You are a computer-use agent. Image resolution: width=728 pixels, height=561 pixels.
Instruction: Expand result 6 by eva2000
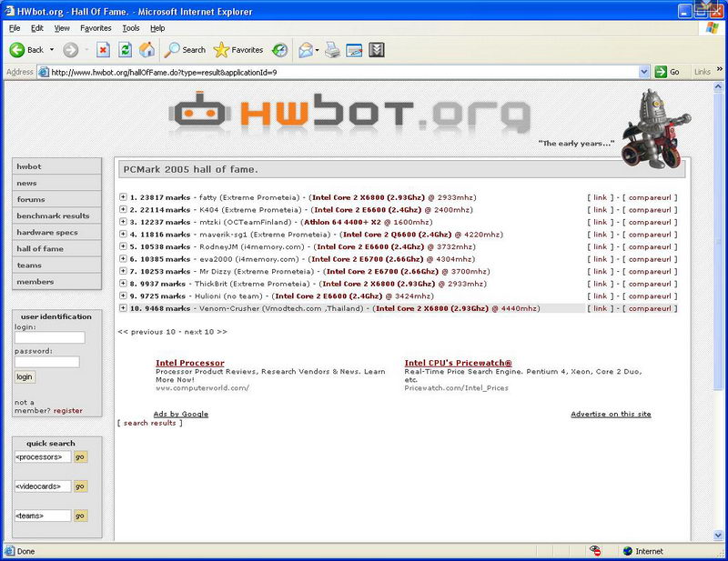point(123,258)
